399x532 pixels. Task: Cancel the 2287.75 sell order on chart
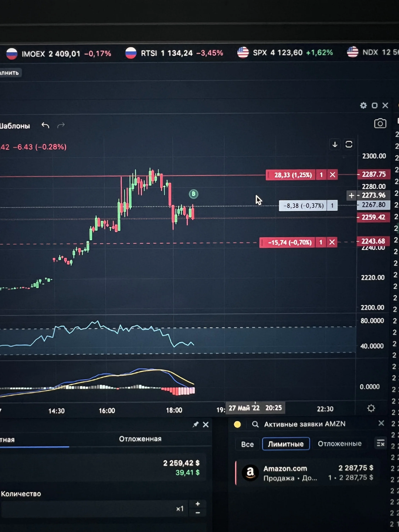[332, 175]
